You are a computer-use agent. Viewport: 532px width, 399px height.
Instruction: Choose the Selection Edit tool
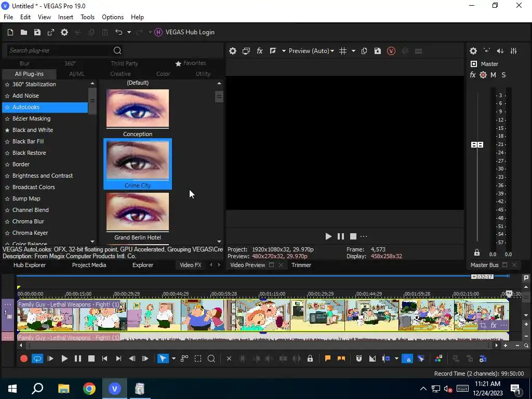click(198, 358)
